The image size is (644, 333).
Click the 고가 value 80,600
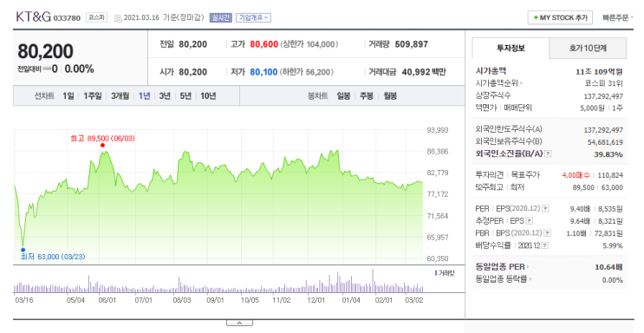pyautogui.click(x=264, y=44)
